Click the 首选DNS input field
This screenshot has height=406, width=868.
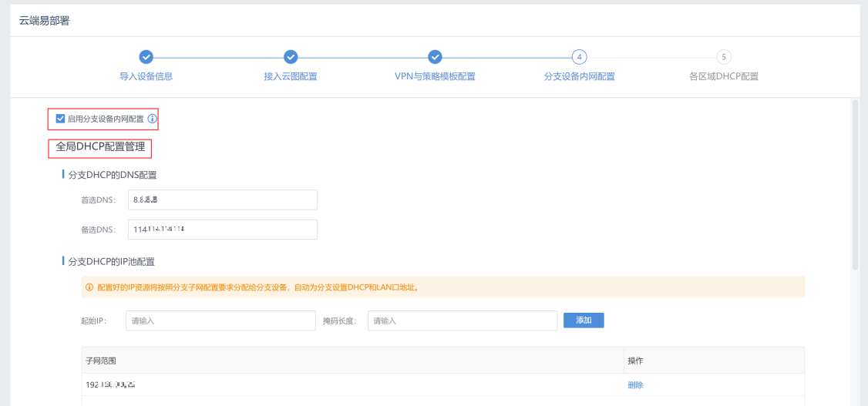point(222,200)
